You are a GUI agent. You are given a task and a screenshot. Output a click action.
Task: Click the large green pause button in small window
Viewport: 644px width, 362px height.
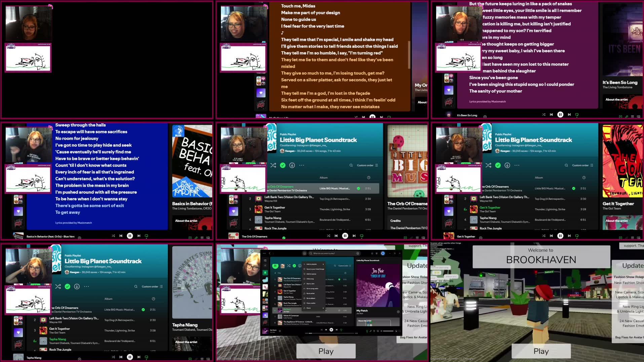pyautogui.click(x=275, y=266)
